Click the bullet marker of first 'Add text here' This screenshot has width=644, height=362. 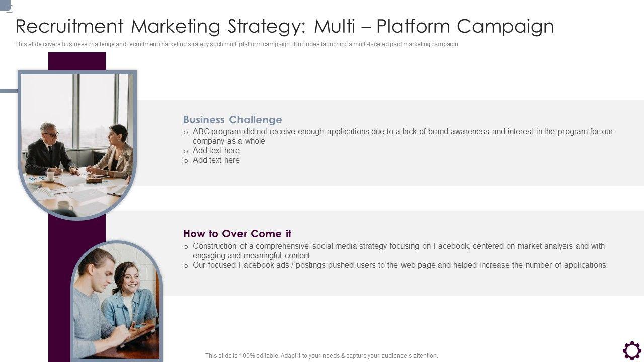click(x=186, y=151)
